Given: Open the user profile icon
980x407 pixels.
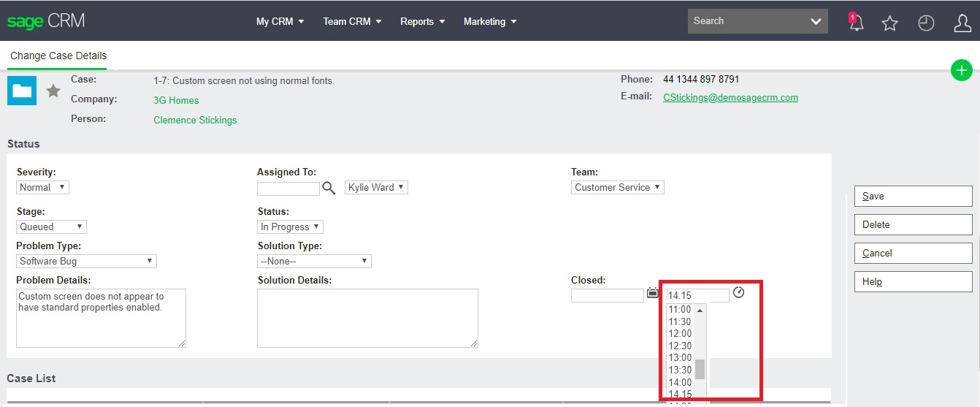Looking at the screenshot, I should (x=962, y=23).
